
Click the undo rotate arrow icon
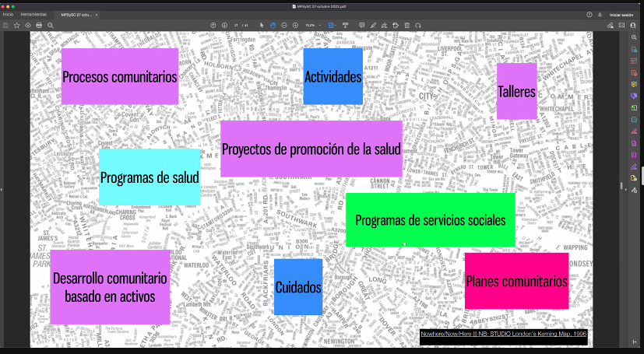click(x=418, y=26)
